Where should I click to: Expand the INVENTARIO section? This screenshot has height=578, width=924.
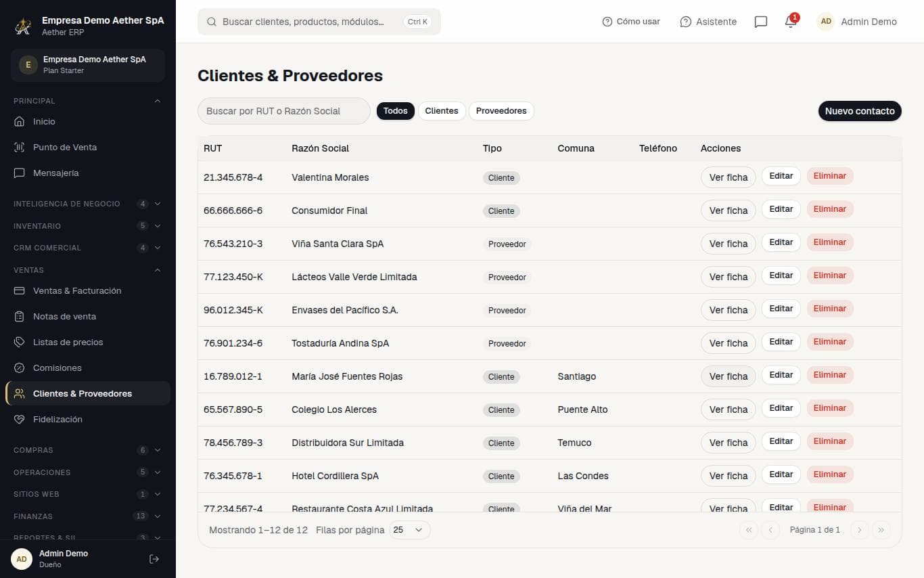click(88, 226)
